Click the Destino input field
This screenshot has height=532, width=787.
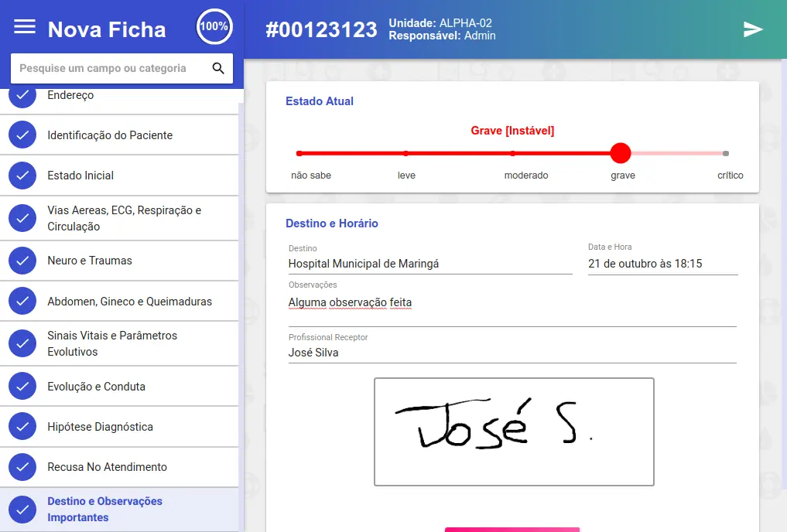point(429,264)
